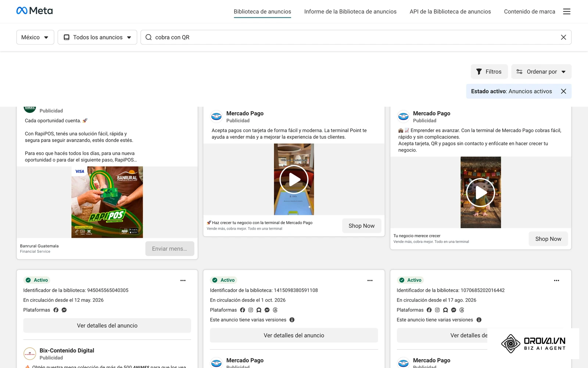The height and width of the screenshot is (368, 588).
Task: Open the Meta logo home link
Action: pos(35,11)
